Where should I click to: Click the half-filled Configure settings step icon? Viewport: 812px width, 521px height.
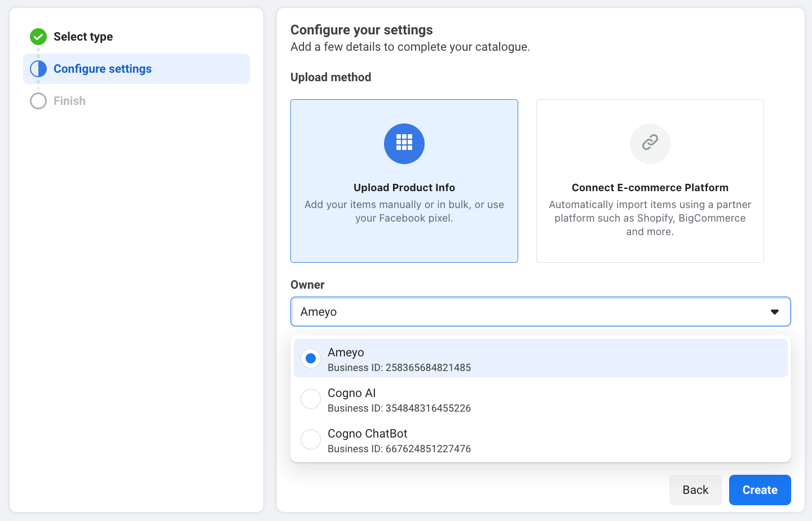coord(38,69)
